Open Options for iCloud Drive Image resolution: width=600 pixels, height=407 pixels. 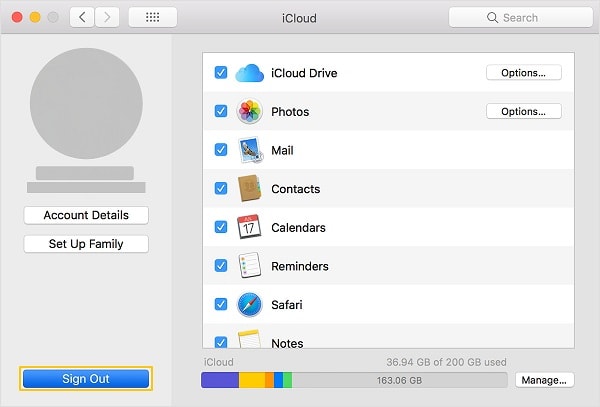click(523, 73)
